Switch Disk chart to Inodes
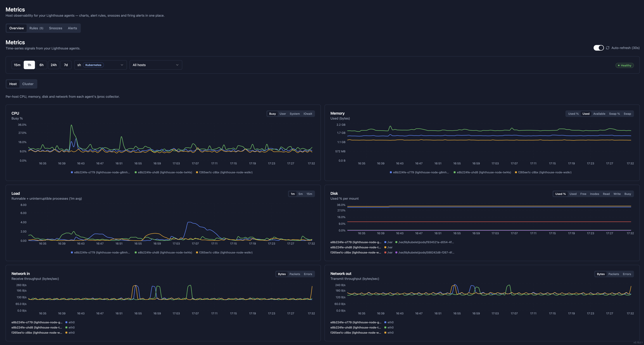The height and width of the screenshot is (345, 644). coord(595,194)
